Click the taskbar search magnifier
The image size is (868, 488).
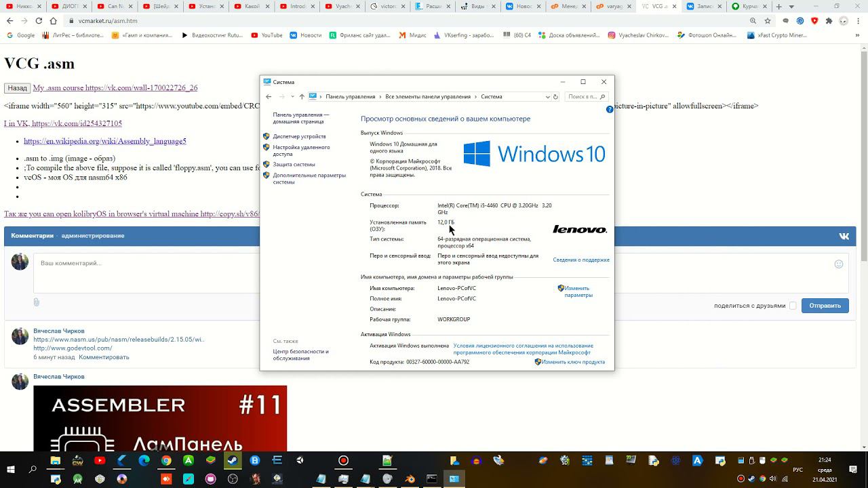click(33, 469)
